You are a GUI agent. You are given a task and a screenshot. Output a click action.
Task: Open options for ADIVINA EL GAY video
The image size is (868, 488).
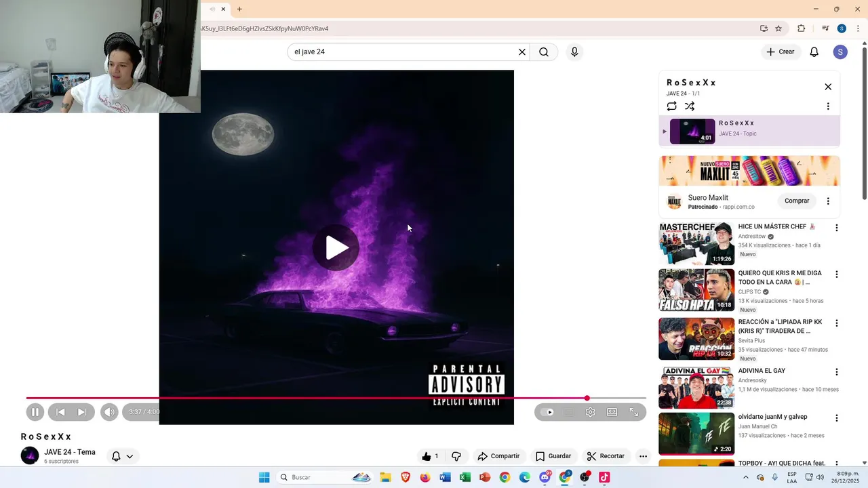click(x=836, y=372)
